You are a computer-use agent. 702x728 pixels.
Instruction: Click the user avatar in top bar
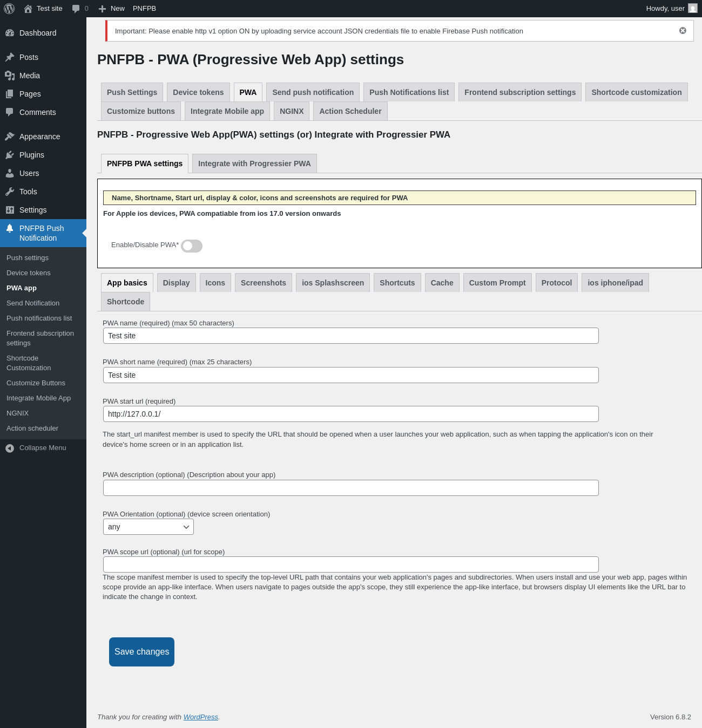tap(692, 9)
